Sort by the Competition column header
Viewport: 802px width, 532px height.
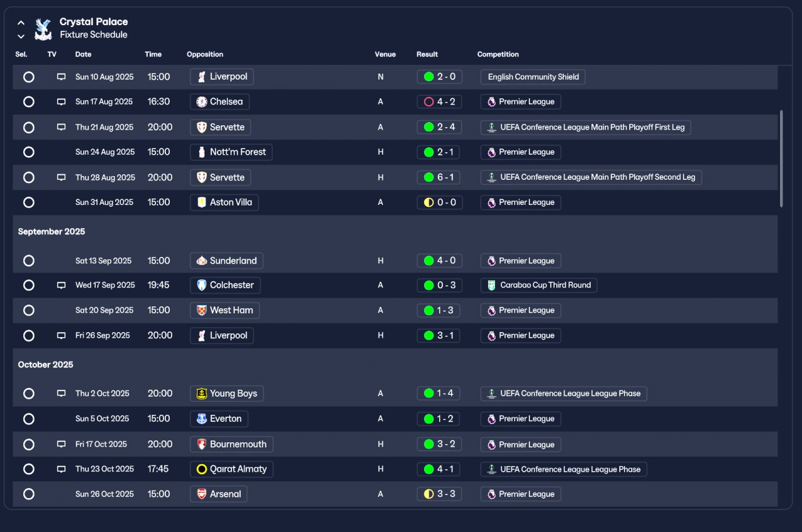click(497, 55)
